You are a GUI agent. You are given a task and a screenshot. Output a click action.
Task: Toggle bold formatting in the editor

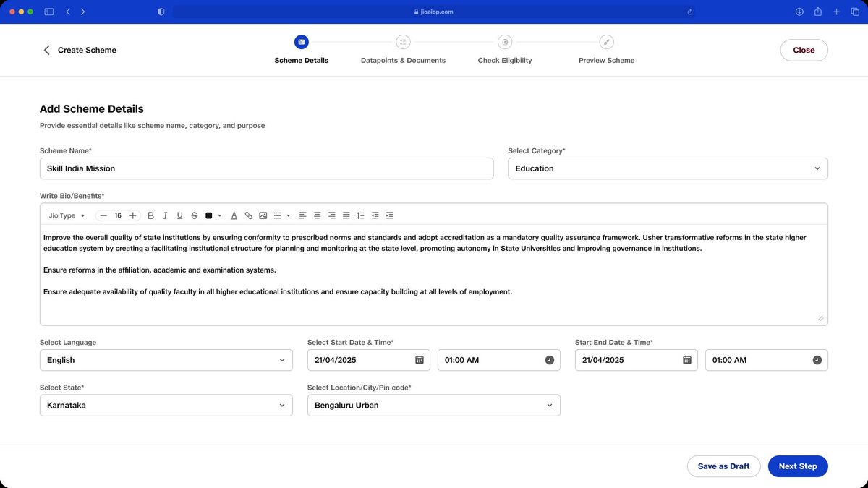pyautogui.click(x=150, y=215)
